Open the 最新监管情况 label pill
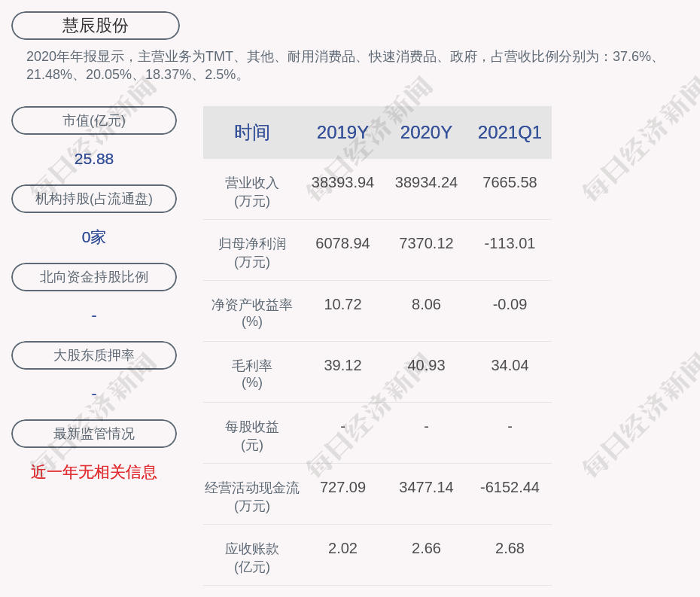This screenshot has height=597, width=700. (94, 434)
